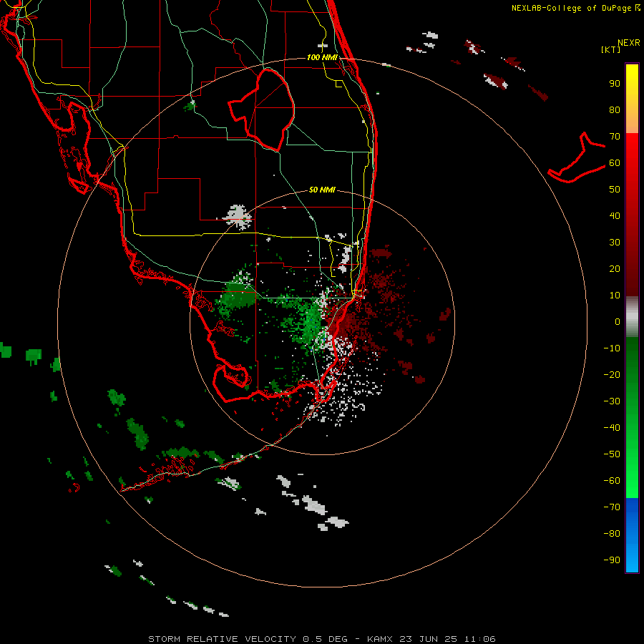644x644 pixels.
Task: Click the 50 value on the velocity scale
Action: [615, 190]
